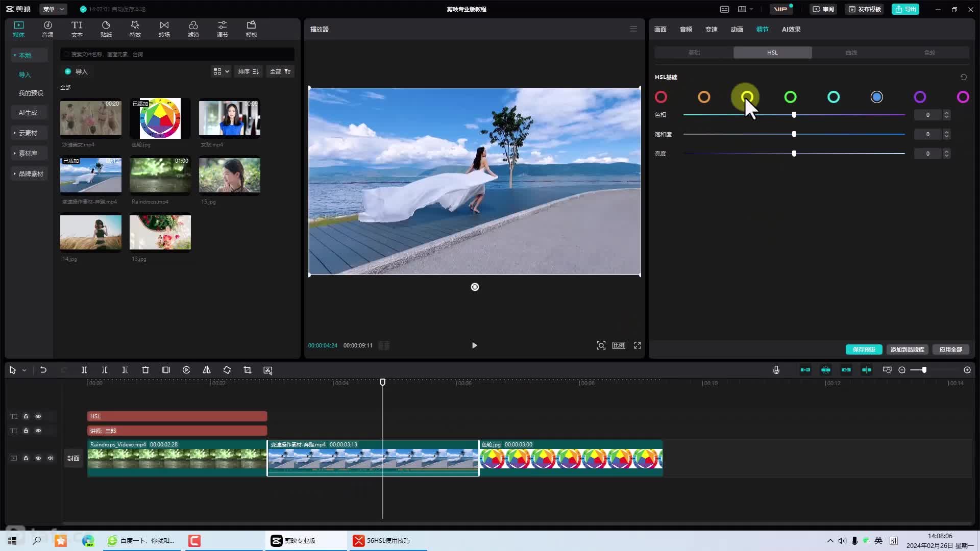Click the keyboard shortcuts icon in title bar

click(724, 9)
